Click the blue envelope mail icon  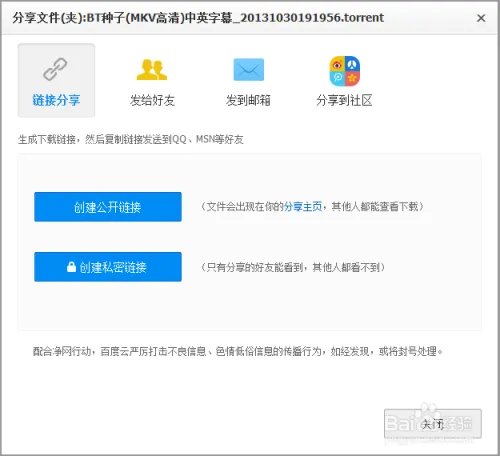coord(249,69)
